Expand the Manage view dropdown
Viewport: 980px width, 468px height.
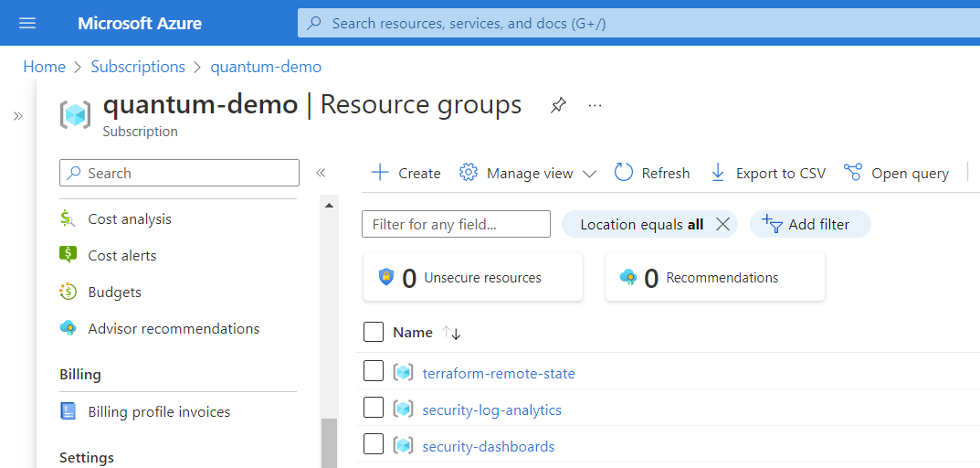coord(589,174)
